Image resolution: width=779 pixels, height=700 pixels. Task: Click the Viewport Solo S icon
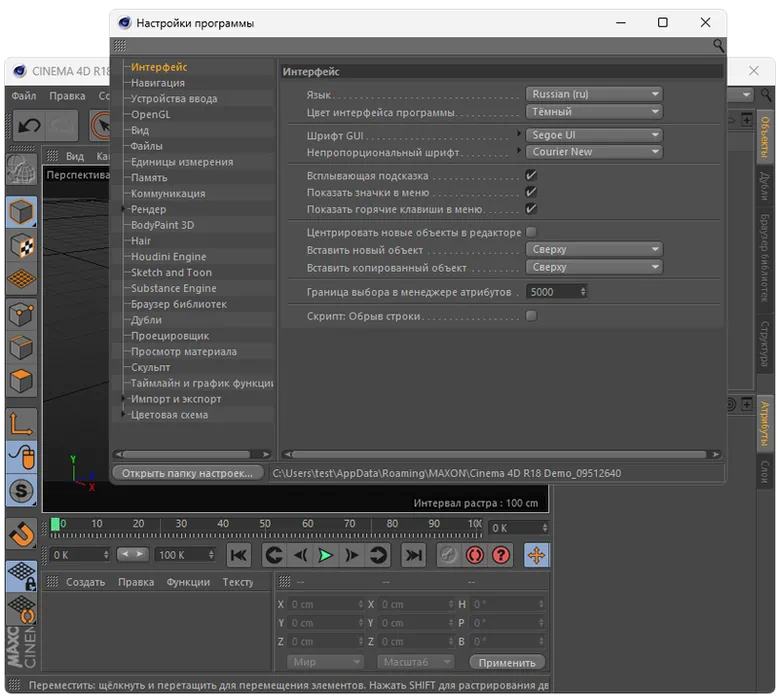[21, 491]
